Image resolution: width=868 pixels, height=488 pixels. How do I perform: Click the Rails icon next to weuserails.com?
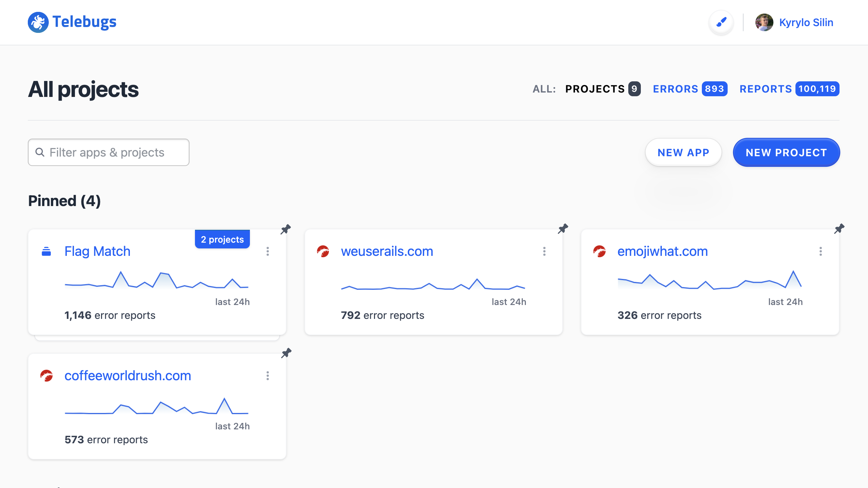[x=323, y=251]
